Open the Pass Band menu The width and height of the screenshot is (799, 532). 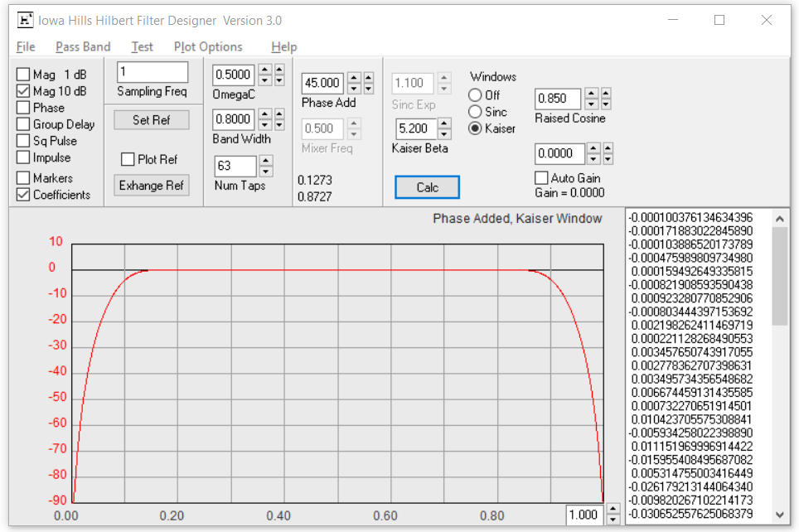click(82, 46)
